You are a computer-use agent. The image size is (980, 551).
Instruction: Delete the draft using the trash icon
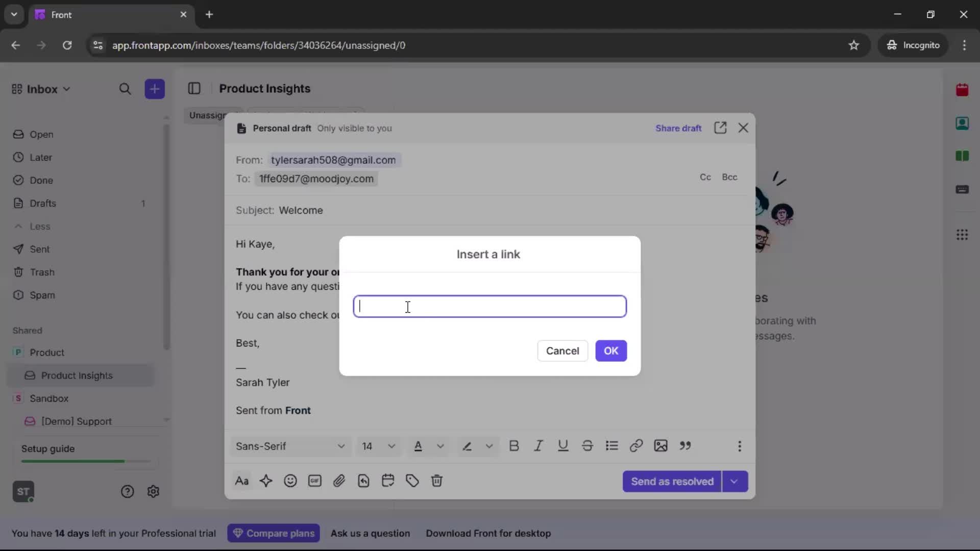coord(437,481)
